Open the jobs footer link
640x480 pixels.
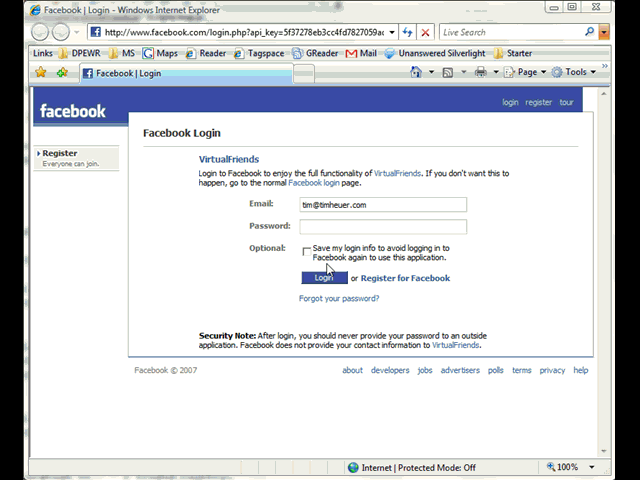tap(424, 370)
